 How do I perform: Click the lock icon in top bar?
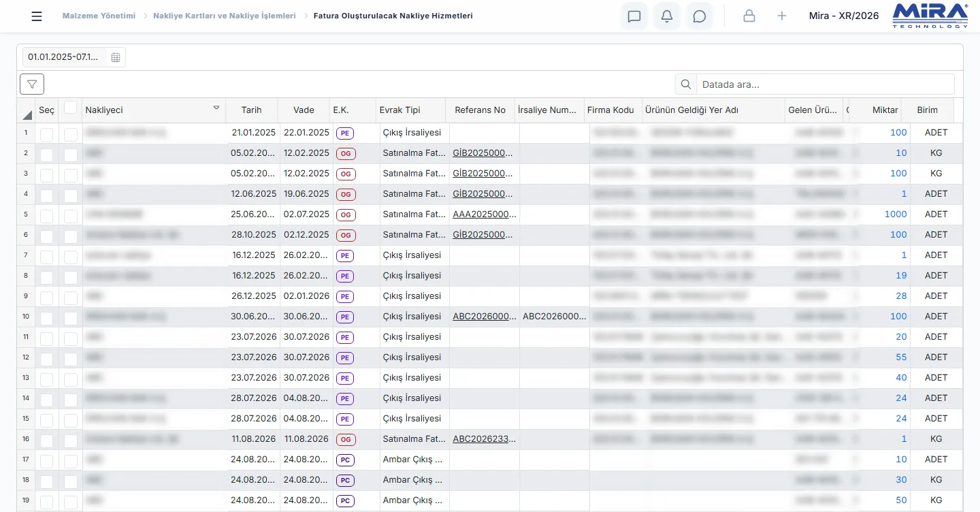(x=749, y=16)
